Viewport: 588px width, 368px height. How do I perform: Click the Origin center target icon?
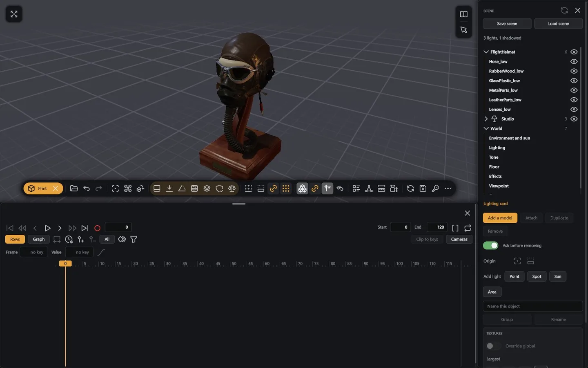point(517,261)
